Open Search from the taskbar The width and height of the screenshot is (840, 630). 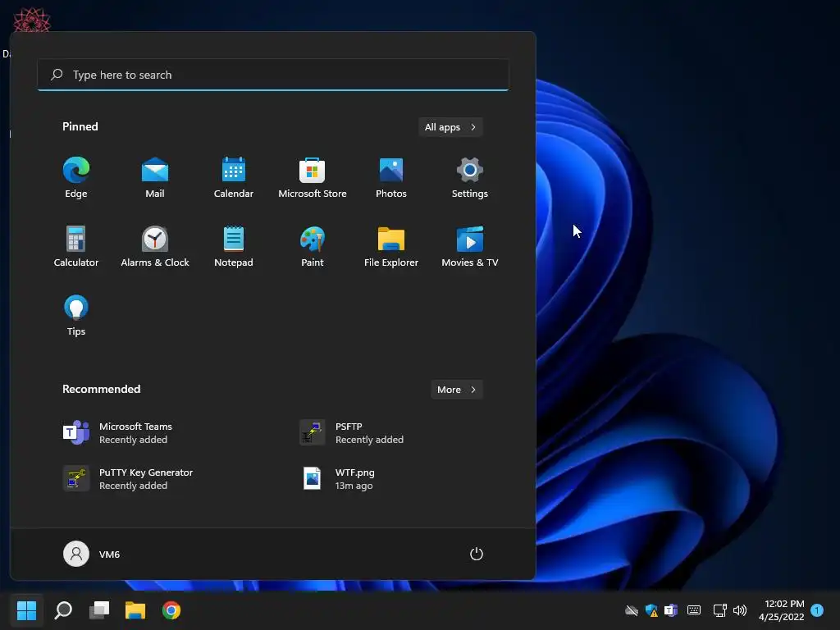[63, 610]
